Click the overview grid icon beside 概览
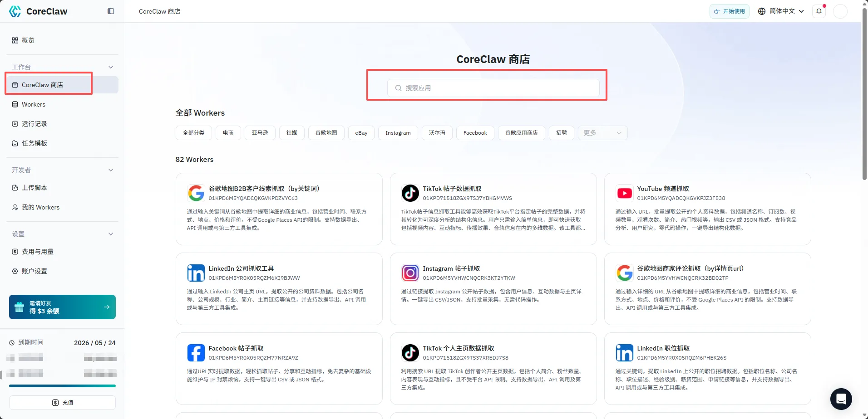The height and width of the screenshot is (419, 868). point(15,40)
